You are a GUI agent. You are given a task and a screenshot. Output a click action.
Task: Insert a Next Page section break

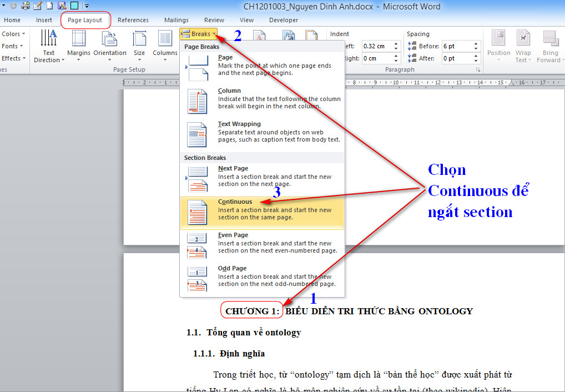[x=263, y=178]
